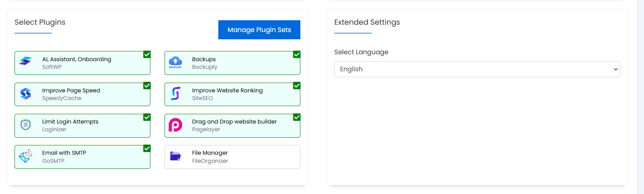
Task: Click the 'SiteSEO' plugin name text
Action: (x=202, y=98)
